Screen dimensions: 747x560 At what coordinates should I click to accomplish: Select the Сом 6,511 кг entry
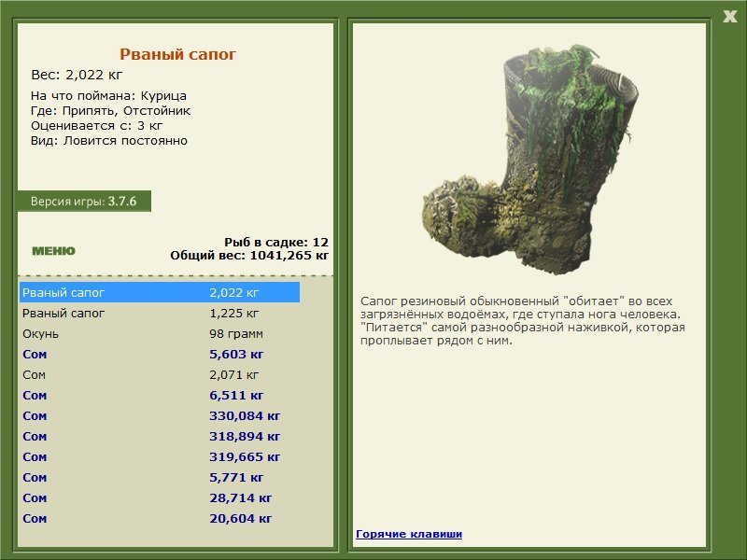[x=160, y=395]
